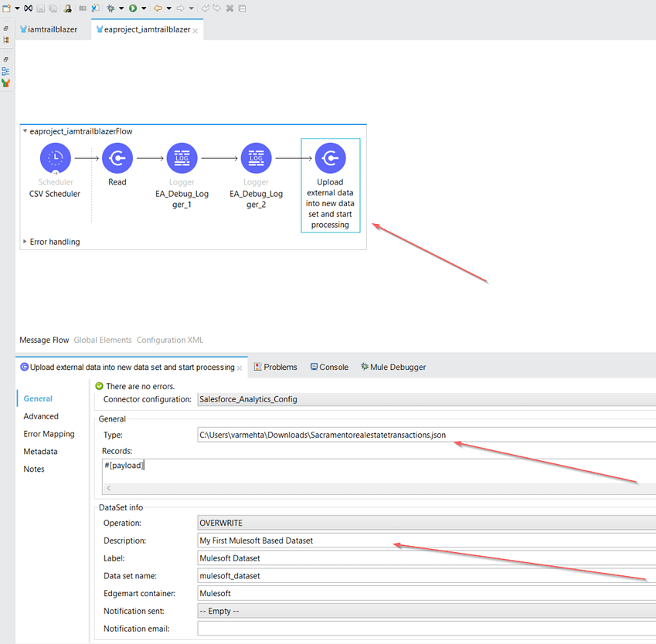The width and height of the screenshot is (656, 644).
Task: Select the EA_Debug_Logger_2 logger icon
Action: [256, 158]
